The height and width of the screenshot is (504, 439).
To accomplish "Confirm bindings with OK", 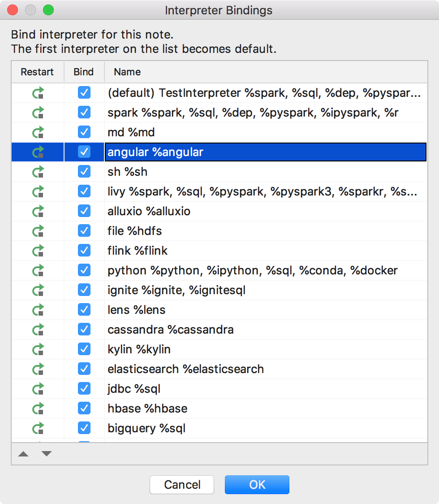I will click(x=257, y=485).
